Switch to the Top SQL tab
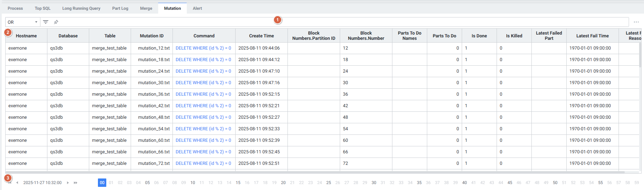Screen dimensions: 644x190 pos(43,8)
